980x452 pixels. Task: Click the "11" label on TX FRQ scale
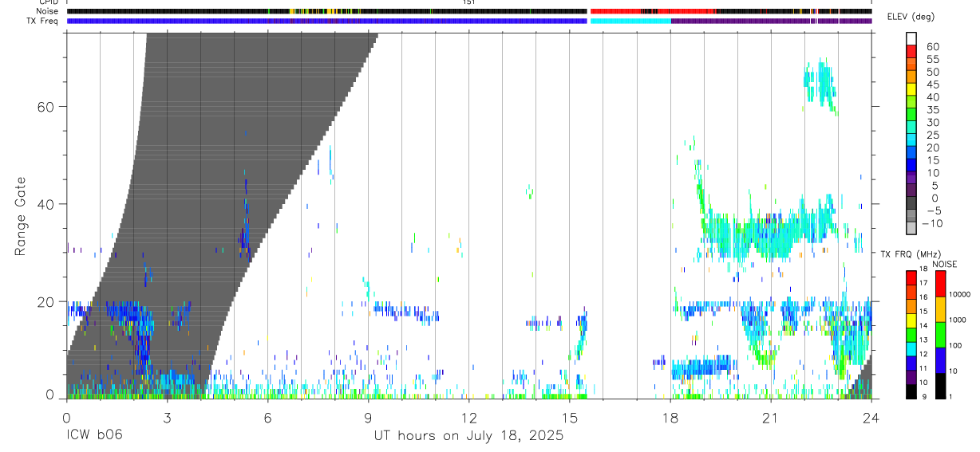(923, 369)
